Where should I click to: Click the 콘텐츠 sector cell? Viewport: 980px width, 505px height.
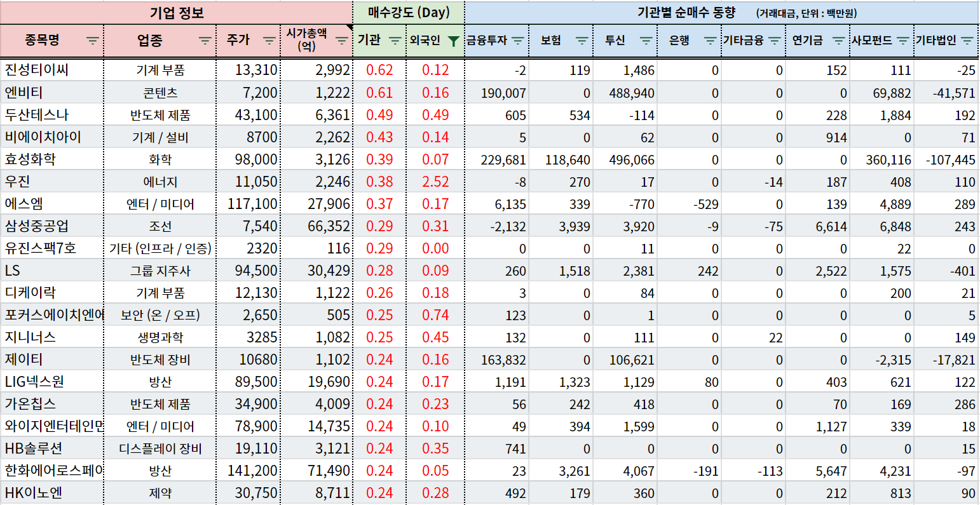point(160,92)
